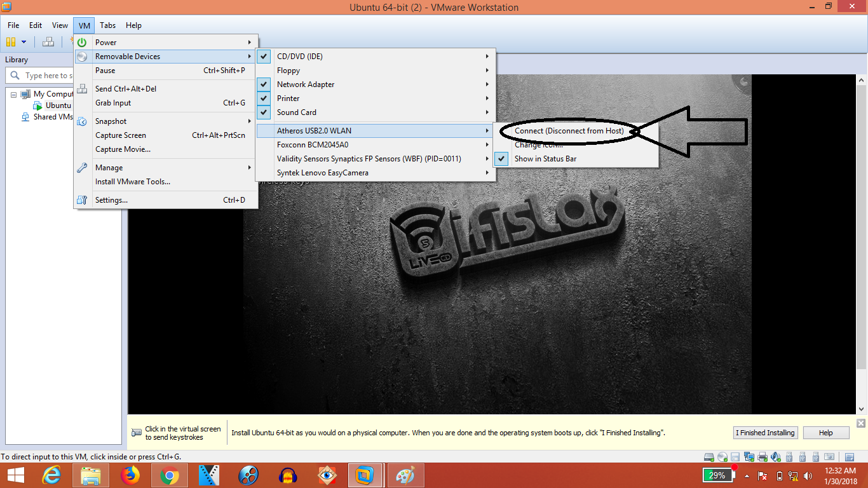Viewport: 868px width, 488px height.
Task: Expand the Power submenu
Action: pos(166,43)
